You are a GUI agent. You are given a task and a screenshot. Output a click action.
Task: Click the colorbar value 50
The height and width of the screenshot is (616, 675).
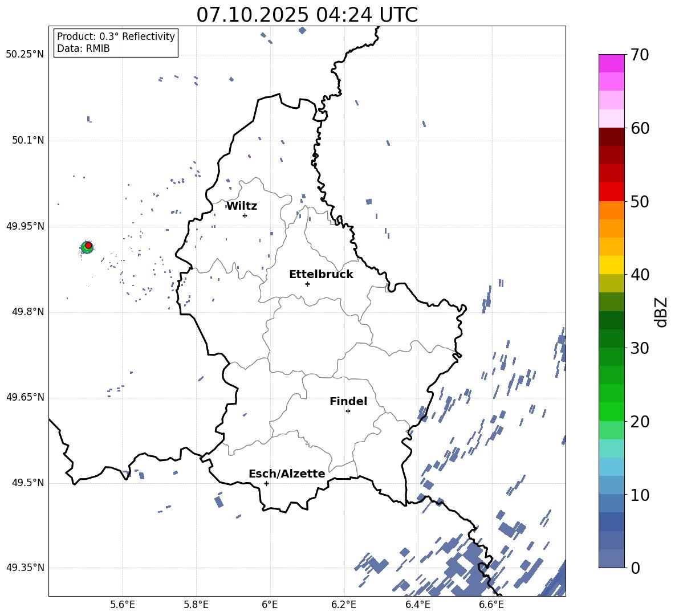pos(640,201)
